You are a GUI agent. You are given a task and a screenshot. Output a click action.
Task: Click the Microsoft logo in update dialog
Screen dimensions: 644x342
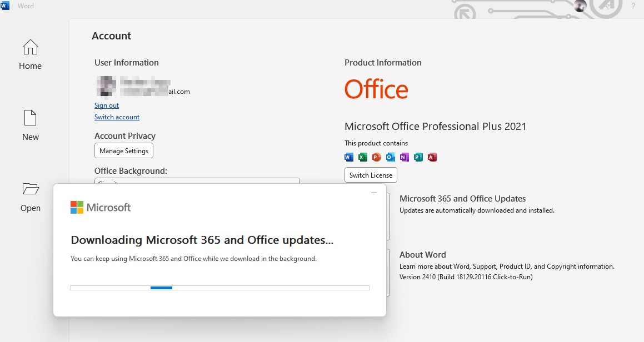[101, 207]
